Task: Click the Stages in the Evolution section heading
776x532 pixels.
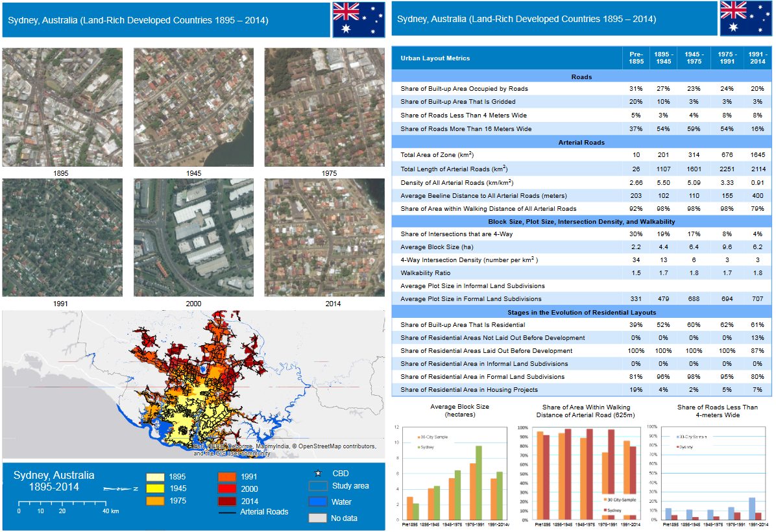Action: [581, 312]
